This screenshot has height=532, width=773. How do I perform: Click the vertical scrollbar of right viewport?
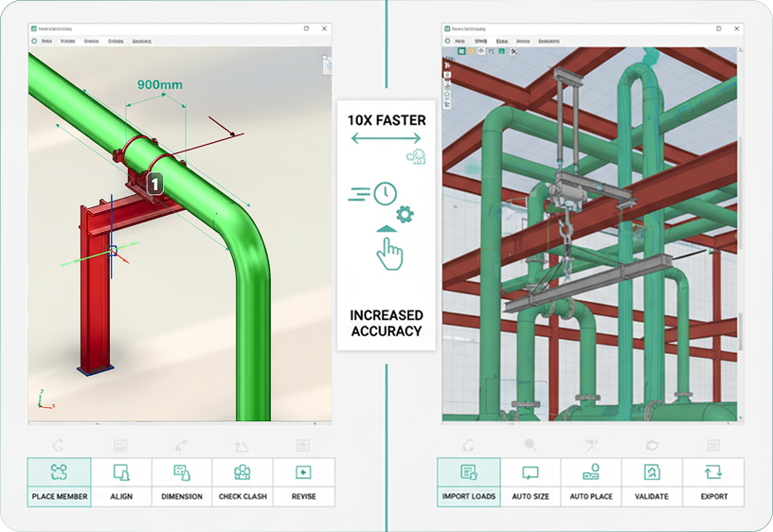click(740, 237)
